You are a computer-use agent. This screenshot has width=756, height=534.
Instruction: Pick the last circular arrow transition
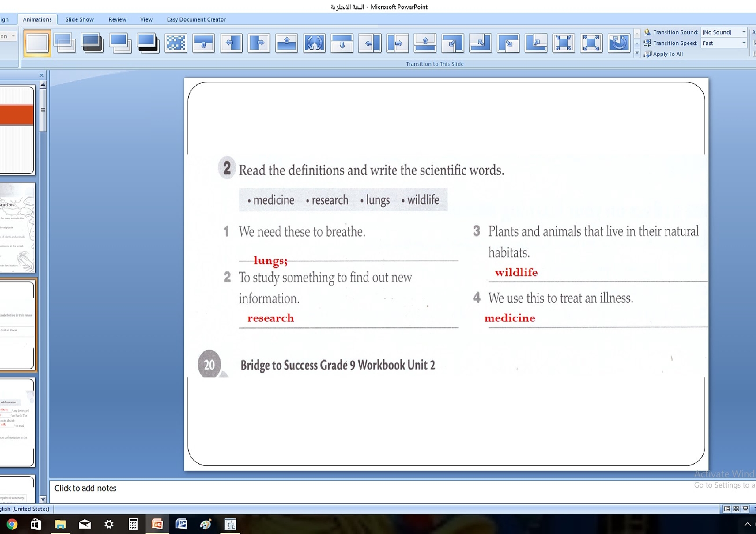[x=618, y=43]
